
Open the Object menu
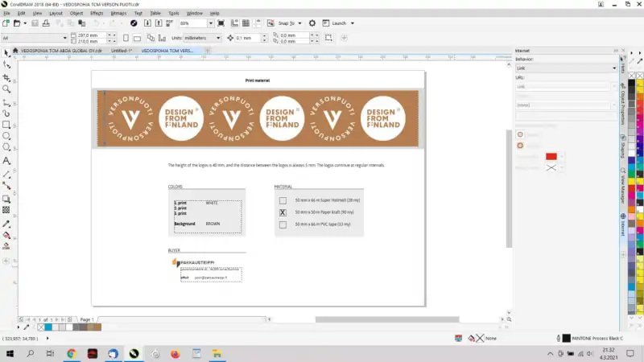pos(76,13)
